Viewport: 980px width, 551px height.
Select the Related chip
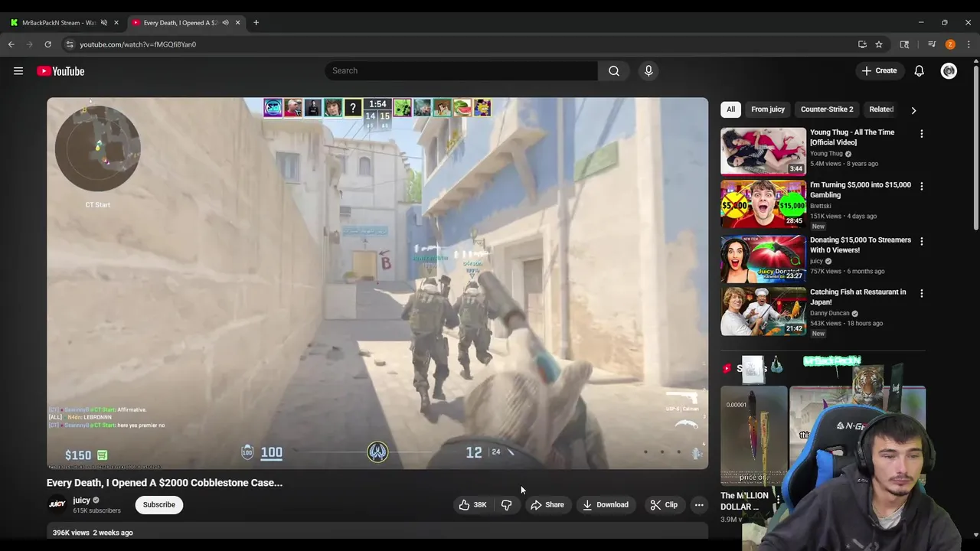(881, 109)
